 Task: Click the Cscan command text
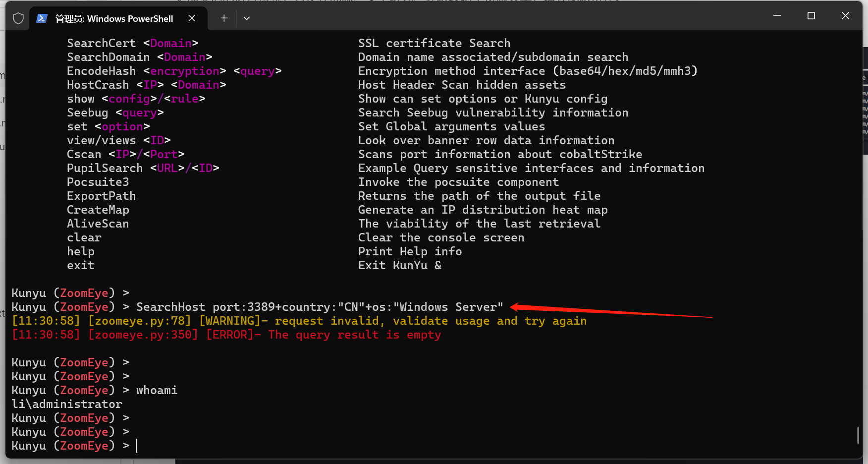tap(84, 154)
